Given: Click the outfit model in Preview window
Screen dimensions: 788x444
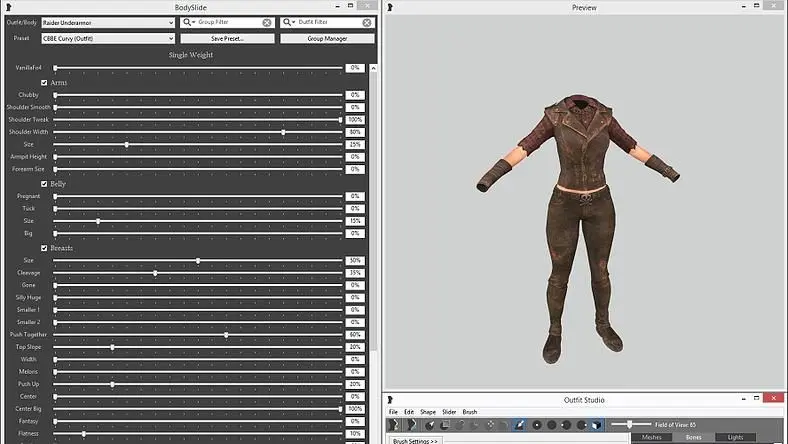Looking at the screenshot, I should tap(579, 227).
